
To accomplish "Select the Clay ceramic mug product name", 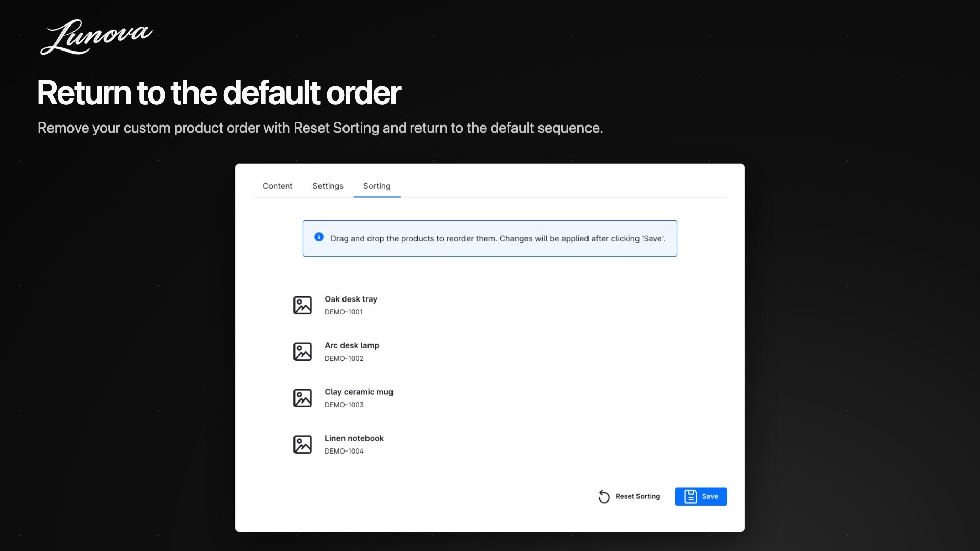I will (359, 392).
